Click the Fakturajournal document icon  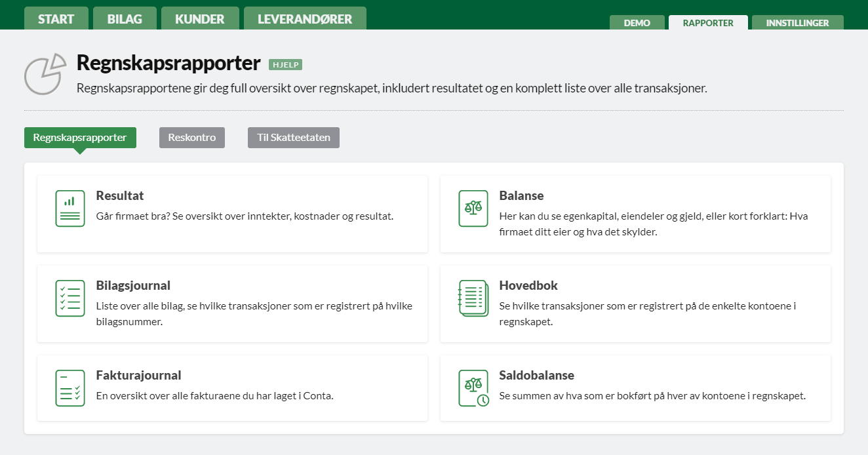tap(70, 388)
